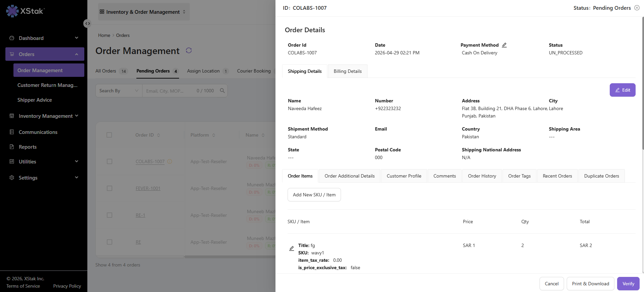The image size is (644, 292).
Task: Click the info icon beside COLABS-1007
Action: tap(170, 161)
